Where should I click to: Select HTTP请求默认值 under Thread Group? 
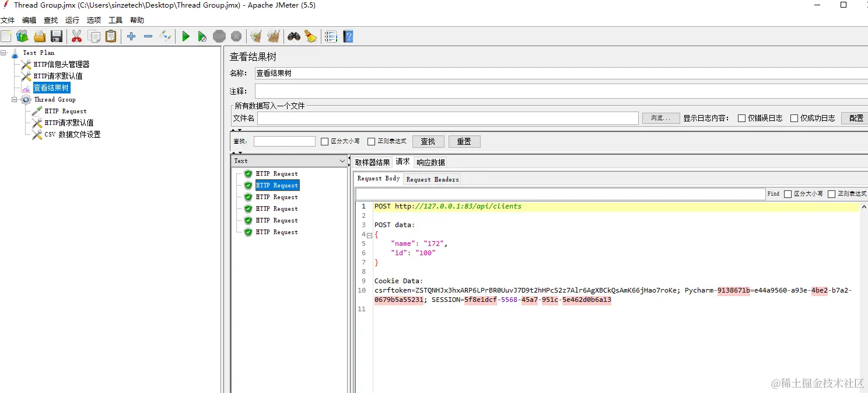click(x=69, y=123)
